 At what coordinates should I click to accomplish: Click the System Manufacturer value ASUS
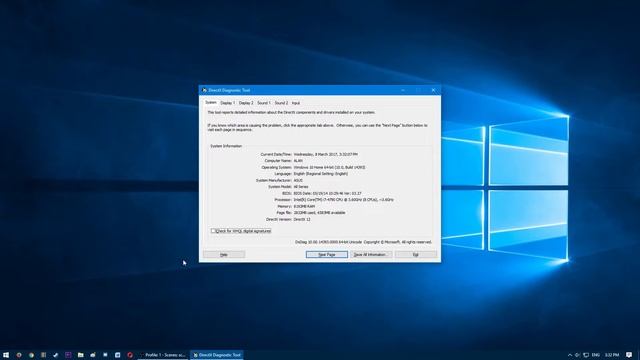click(x=298, y=180)
